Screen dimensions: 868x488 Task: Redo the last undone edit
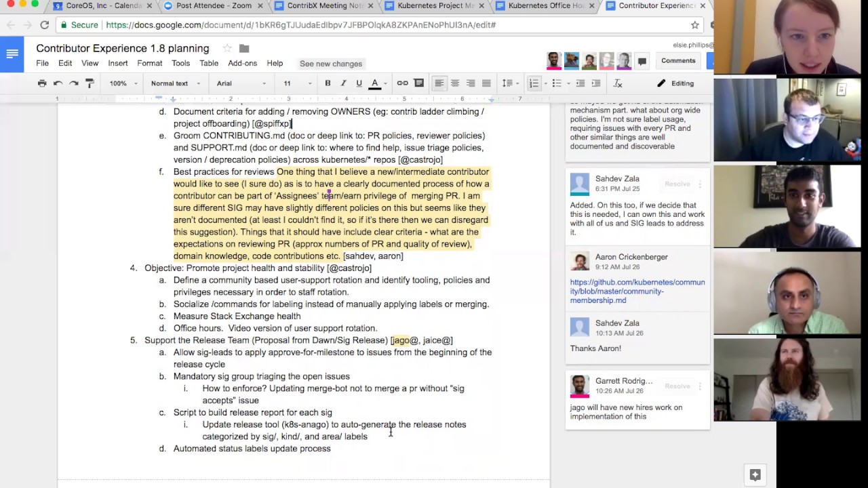point(73,83)
